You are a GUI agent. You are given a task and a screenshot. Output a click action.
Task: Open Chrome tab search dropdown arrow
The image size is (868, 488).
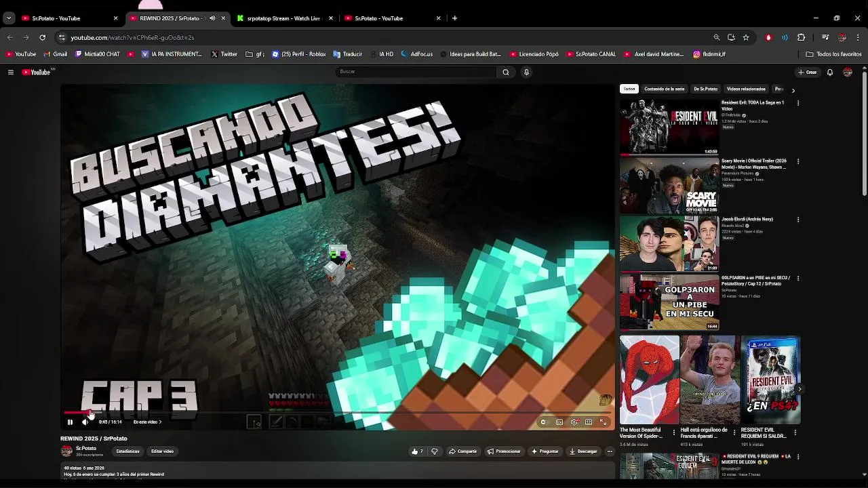click(9, 18)
